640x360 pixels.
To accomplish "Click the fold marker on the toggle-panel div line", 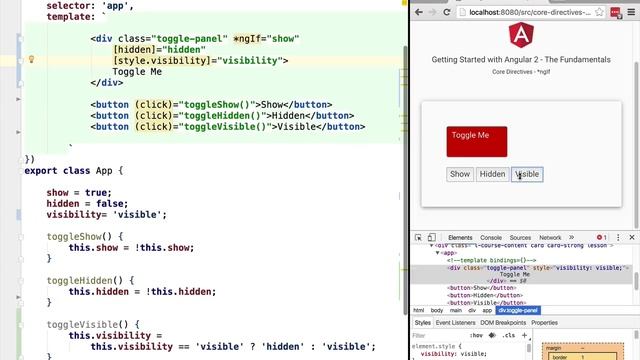I will click(x=21, y=39).
